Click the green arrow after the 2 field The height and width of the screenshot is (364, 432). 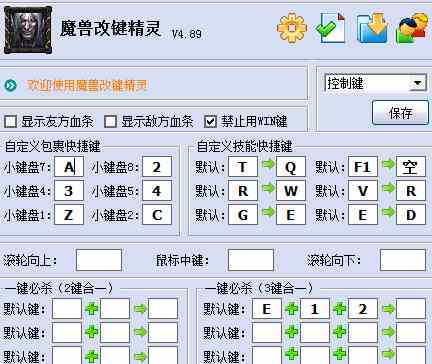(x=387, y=309)
